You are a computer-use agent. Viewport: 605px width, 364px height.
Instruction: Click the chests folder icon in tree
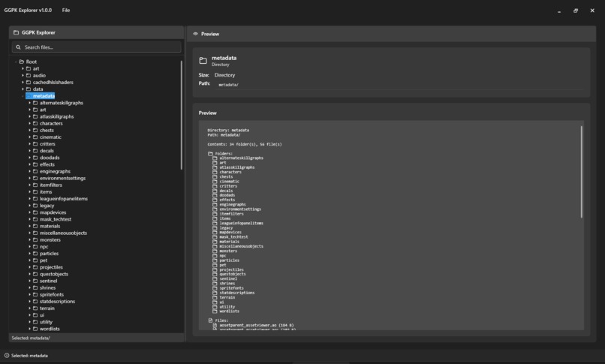pos(35,131)
